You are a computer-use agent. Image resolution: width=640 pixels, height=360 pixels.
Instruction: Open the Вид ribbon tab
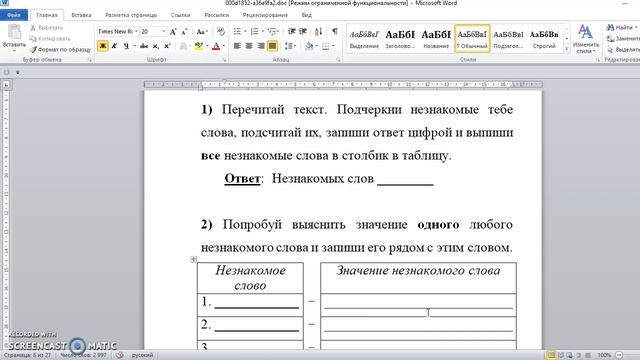[307, 15]
